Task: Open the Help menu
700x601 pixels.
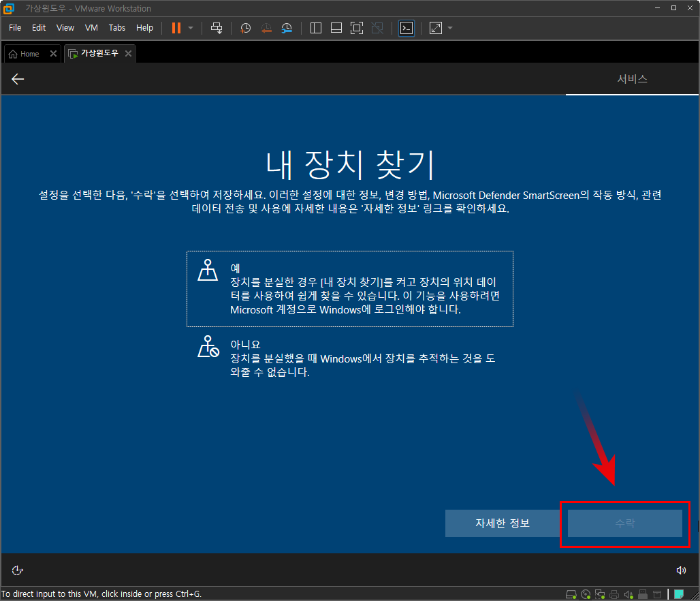Action: coord(144,28)
